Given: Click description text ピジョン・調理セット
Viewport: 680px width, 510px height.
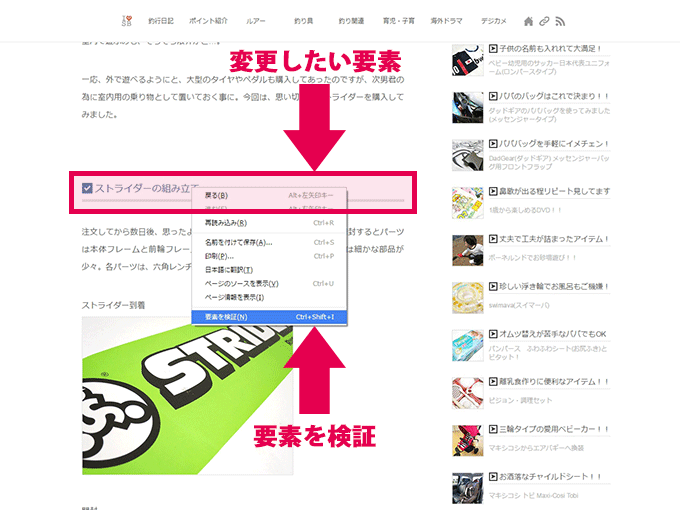Looking at the screenshot, I should [x=520, y=400].
